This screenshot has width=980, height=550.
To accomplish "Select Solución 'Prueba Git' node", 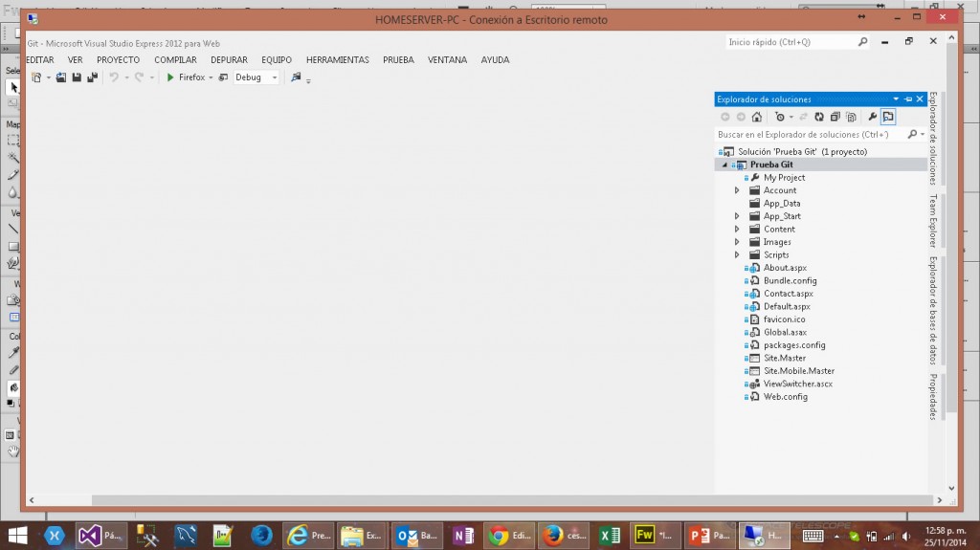I will click(803, 152).
